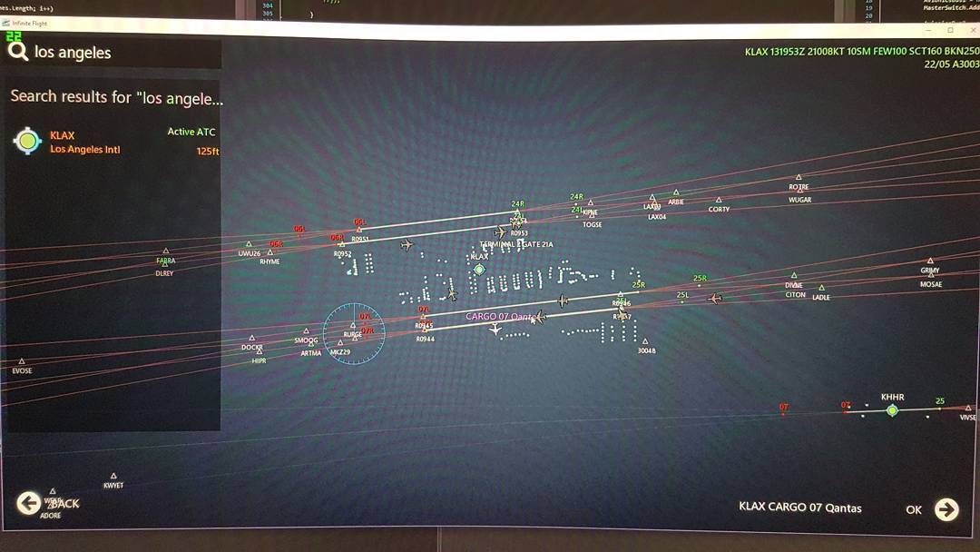Select the KLAX airport marker on the map
The height and width of the screenshot is (552, 980).
click(x=479, y=270)
